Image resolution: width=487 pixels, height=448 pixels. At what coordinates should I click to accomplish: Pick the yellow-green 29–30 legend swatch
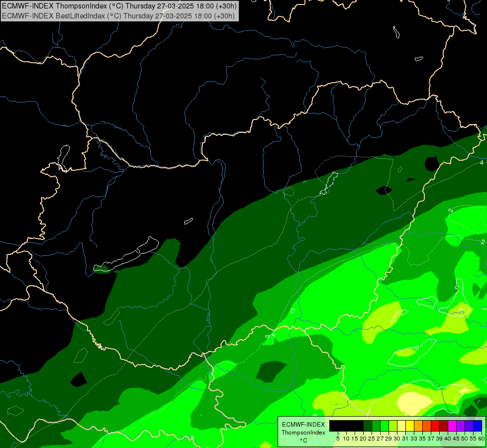click(393, 426)
